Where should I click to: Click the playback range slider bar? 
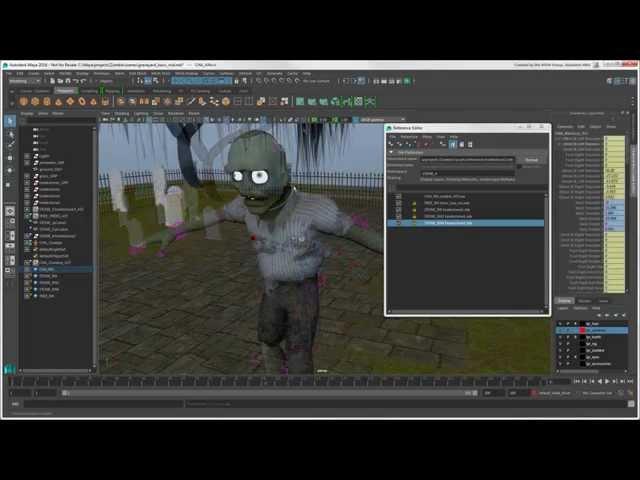(269, 393)
